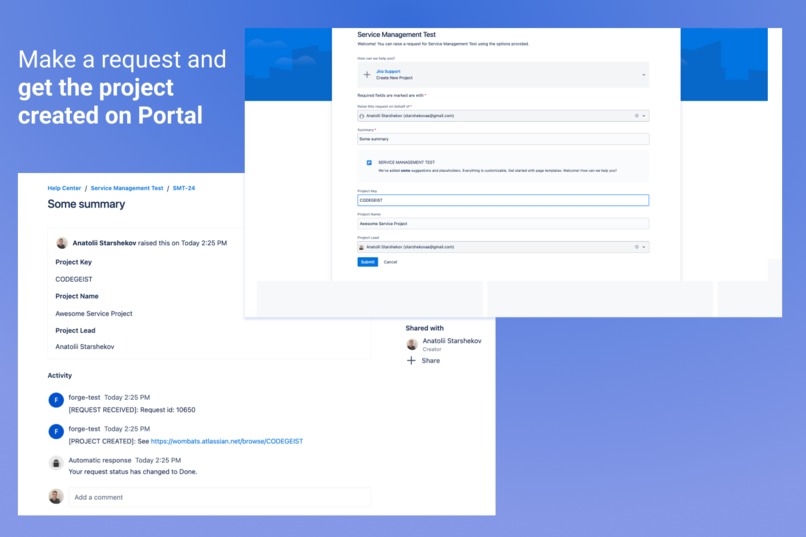806x537 pixels.
Task: Click 'Anatolii Starshekov' under Project Lead details
Action: click(85, 347)
